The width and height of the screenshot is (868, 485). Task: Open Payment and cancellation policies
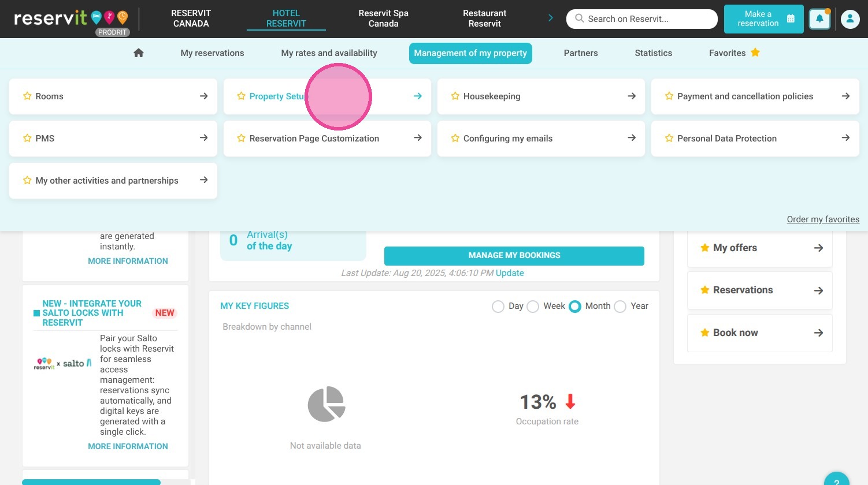click(x=755, y=96)
